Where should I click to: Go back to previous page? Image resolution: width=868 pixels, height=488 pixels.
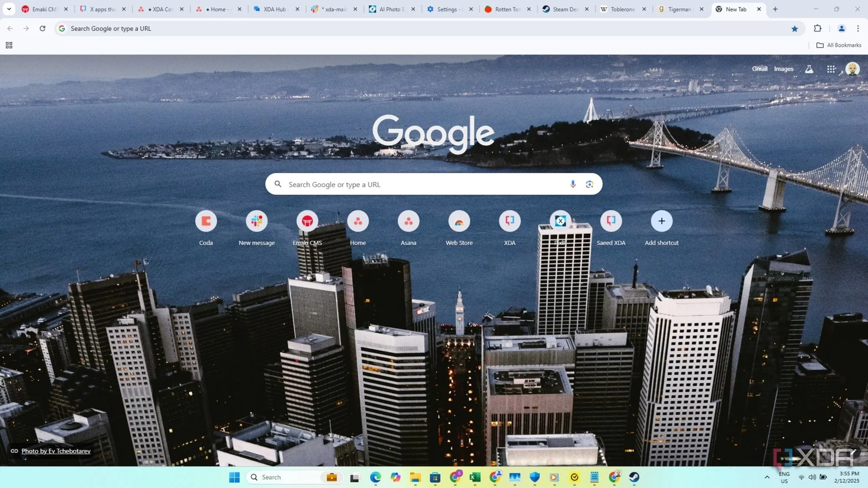tap(10, 29)
